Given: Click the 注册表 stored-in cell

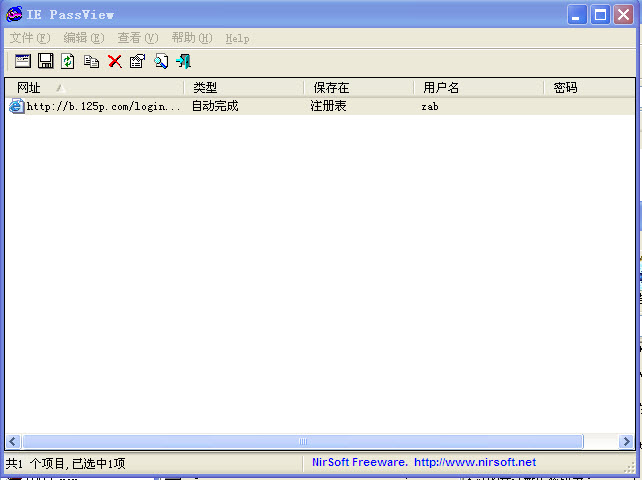Looking at the screenshot, I should 328,106.
